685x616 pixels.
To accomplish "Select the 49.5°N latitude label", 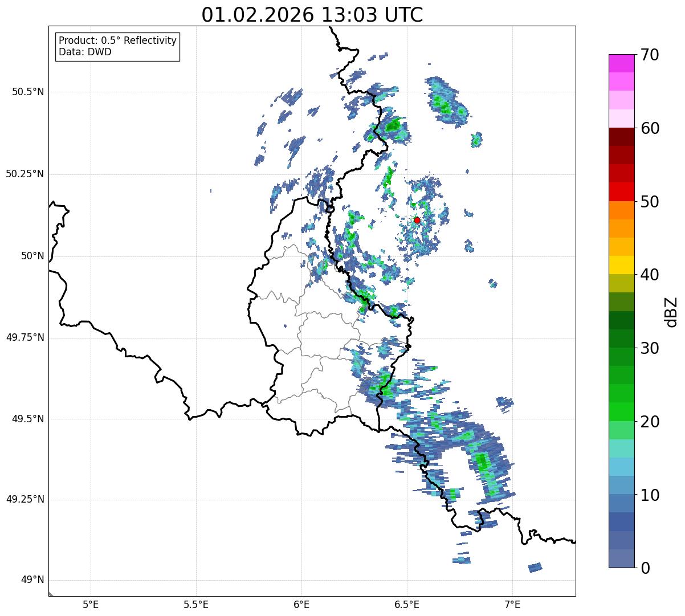I will [x=27, y=419].
